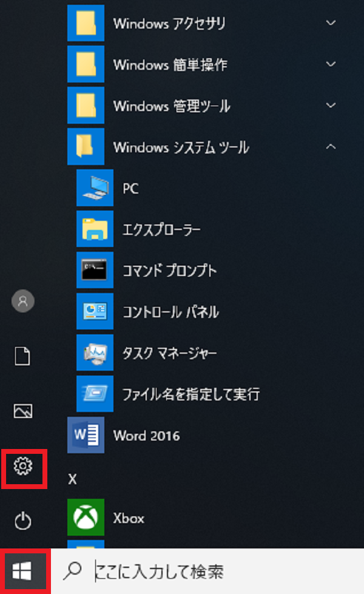The image size is (364, 594).
Task: Launch the Word 2016 icon
Action: pyautogui.click(x=86, y=435)
